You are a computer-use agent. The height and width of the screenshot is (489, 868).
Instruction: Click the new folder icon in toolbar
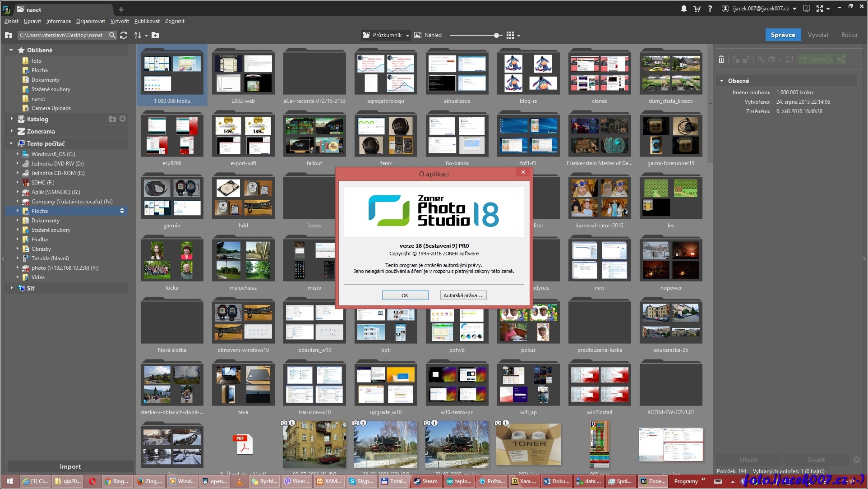(155, 35)
